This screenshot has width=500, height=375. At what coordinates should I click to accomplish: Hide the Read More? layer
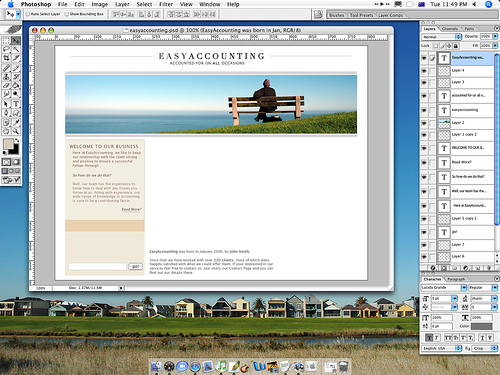[424, 162]
